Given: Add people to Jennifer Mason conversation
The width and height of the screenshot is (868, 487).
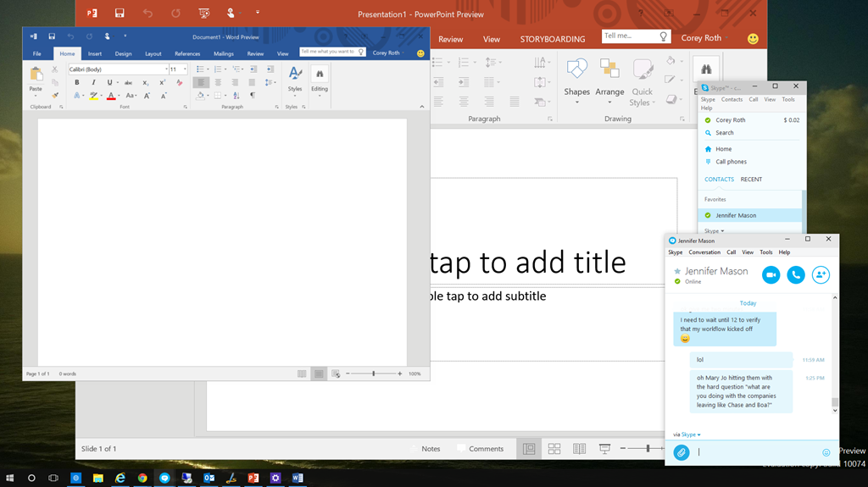Looking at the screenshot, I should [x=821, y=274].
